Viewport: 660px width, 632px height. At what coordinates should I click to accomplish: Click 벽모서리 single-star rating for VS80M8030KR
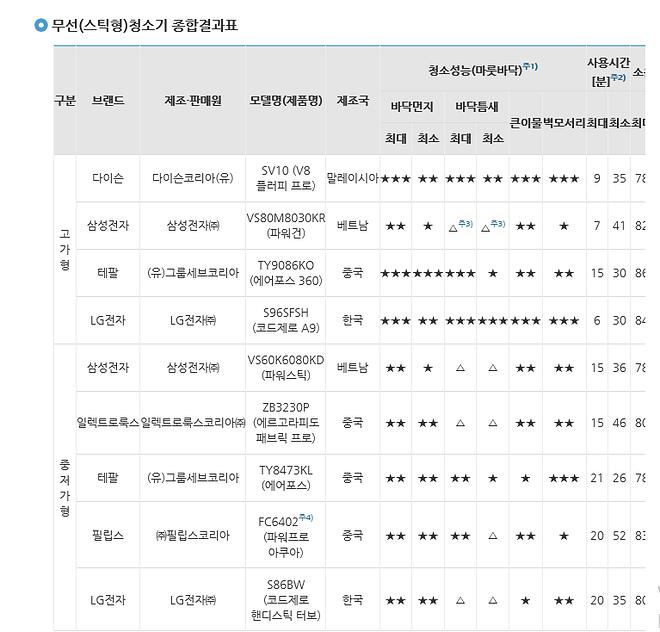(563, 226)
